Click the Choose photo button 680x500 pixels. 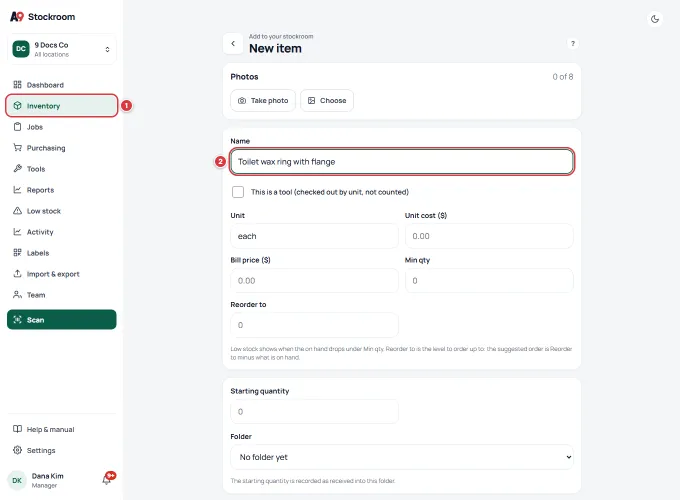pyautogui.click(x=327, y=101)
